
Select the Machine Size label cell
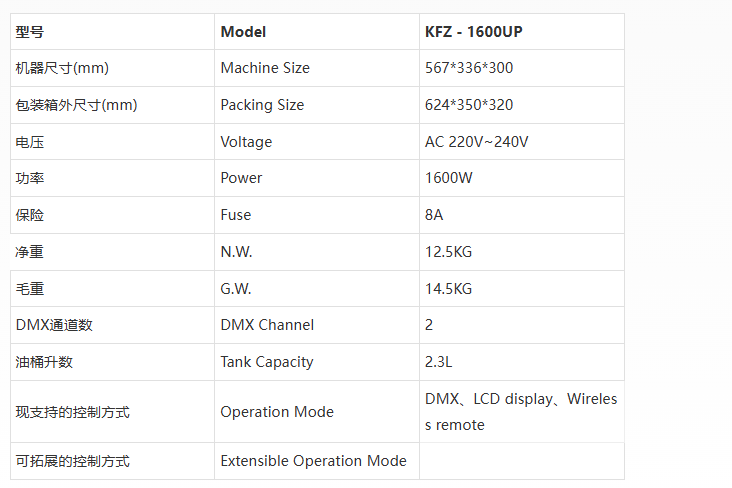pyautogui.click(x=265, y=68)
